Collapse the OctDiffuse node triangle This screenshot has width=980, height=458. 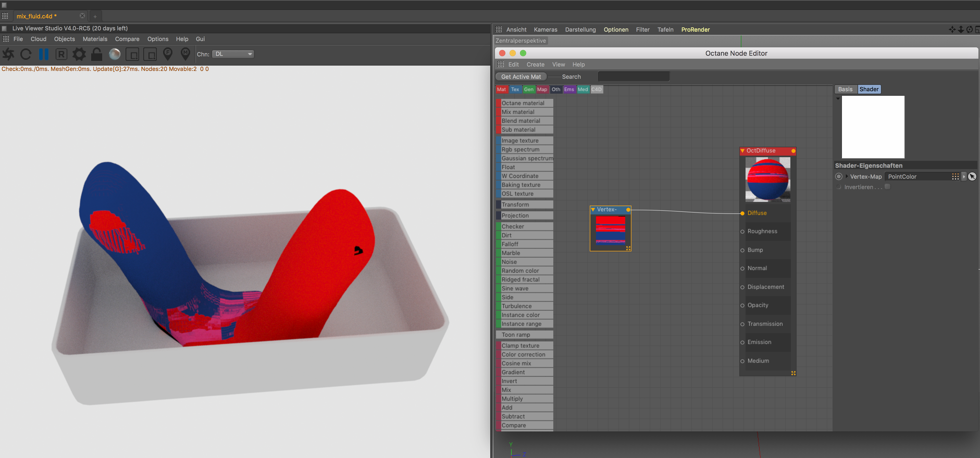point(742,150)
